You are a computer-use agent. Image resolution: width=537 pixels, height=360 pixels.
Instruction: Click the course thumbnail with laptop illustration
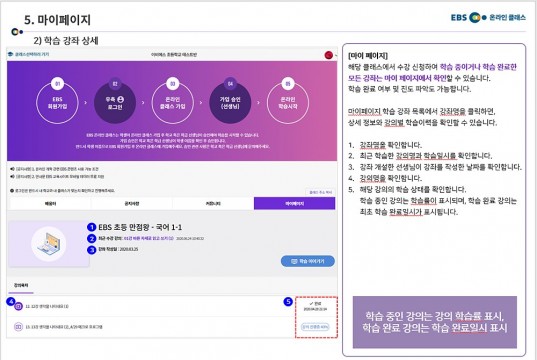49,244
